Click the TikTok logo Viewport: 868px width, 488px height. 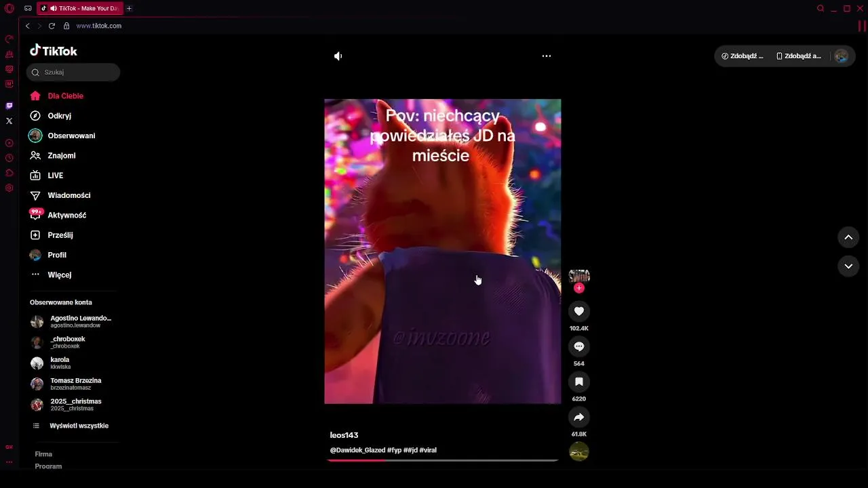point(54,51)
